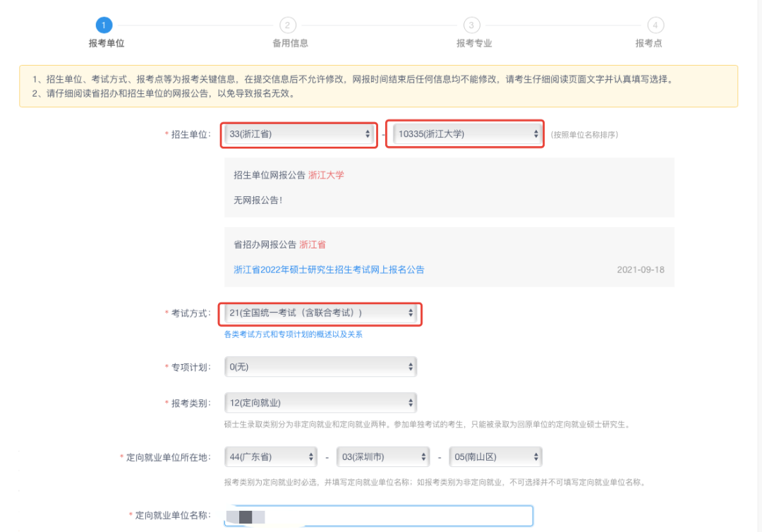
Task: Click the step 4 circle above 报考点
Action: (x=655, y=24)
